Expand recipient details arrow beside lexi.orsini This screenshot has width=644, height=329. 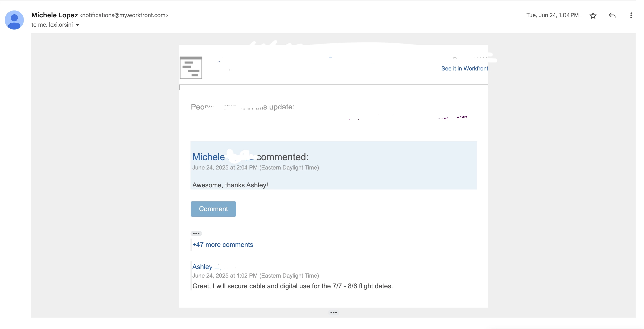pos(78,25)
